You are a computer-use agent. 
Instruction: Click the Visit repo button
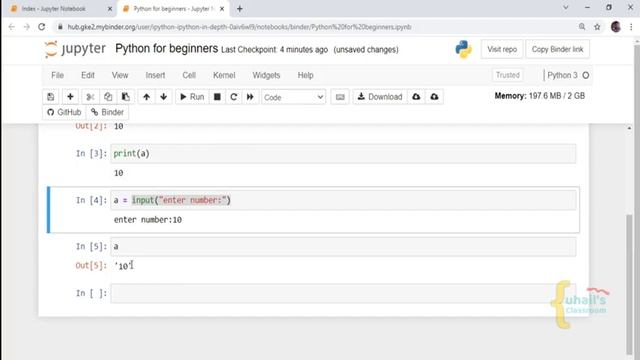click(502, 49)
